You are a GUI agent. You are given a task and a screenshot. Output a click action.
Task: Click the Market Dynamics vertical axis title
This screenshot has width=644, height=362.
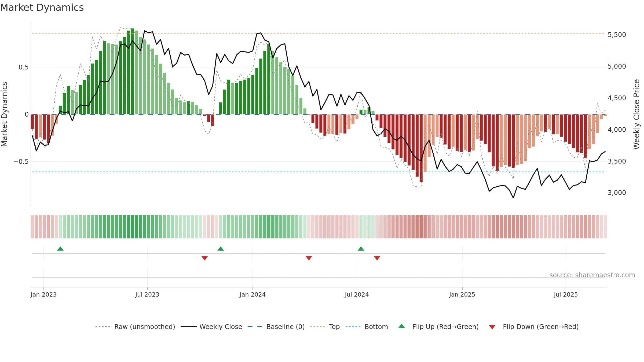coord(4,114)
